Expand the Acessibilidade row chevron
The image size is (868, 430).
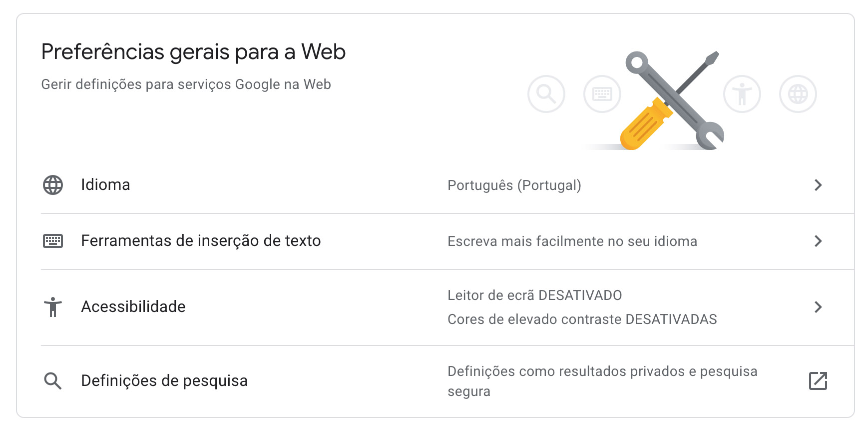click(x=818, y=307)
